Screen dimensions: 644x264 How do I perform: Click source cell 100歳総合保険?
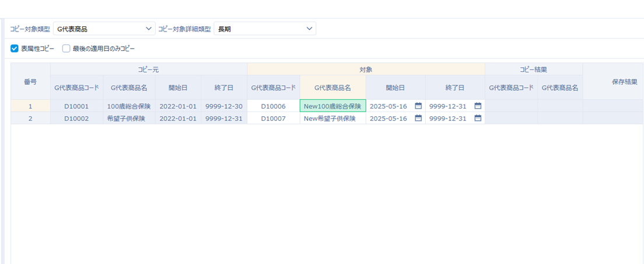129,106
